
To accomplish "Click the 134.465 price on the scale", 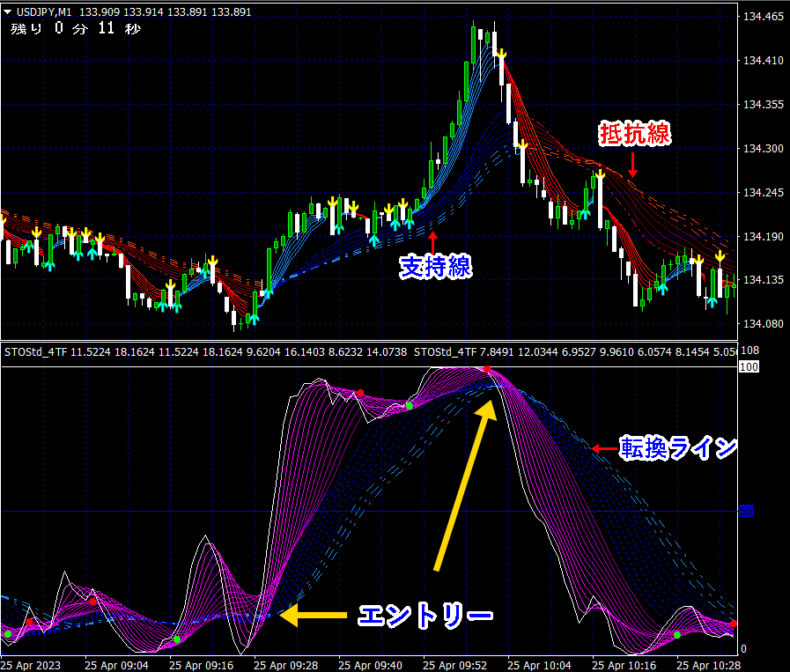I will 764,17.
